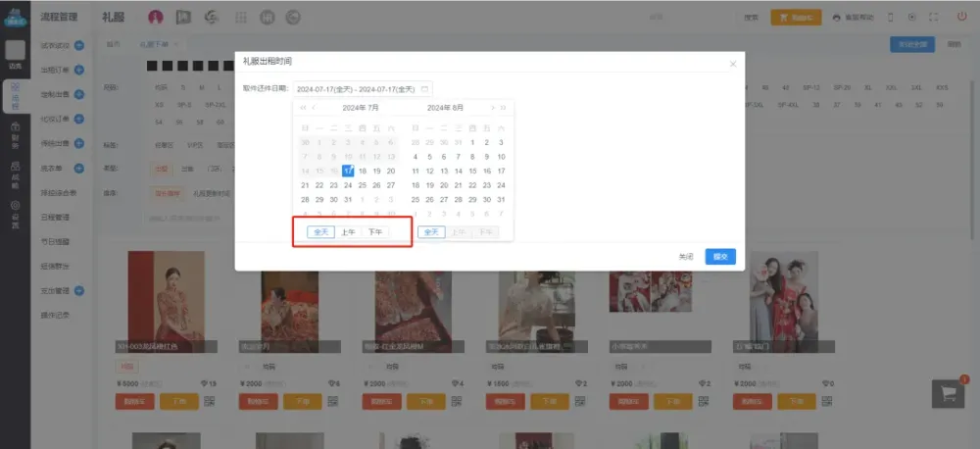Go to next month using right arrow
This screenshot has width=980, height=449.
click(491, 108)
